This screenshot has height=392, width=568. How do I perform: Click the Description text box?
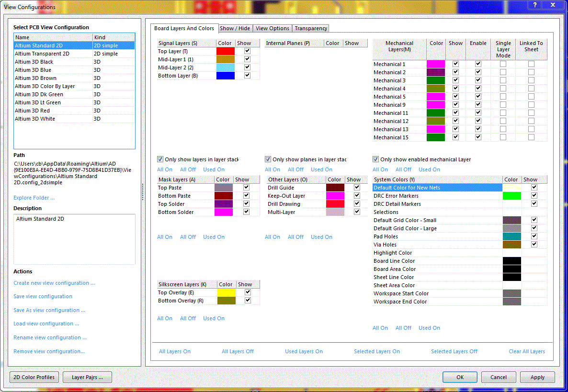[74, 239]
